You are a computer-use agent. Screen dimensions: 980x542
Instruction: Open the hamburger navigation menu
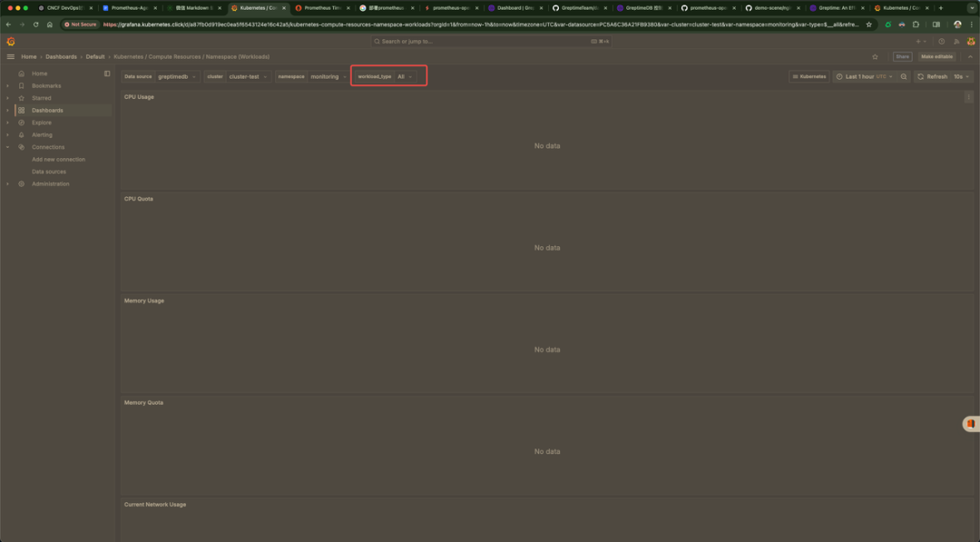pos(11,56)
